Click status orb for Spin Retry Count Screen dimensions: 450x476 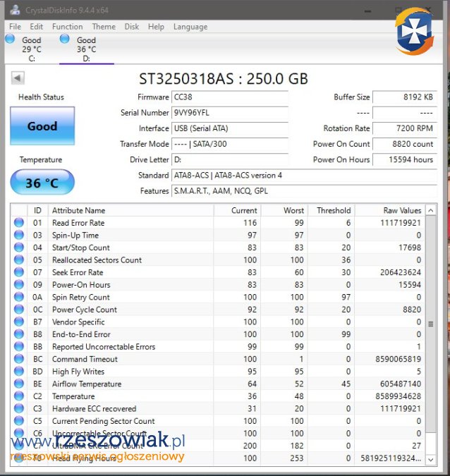(19, 297)
